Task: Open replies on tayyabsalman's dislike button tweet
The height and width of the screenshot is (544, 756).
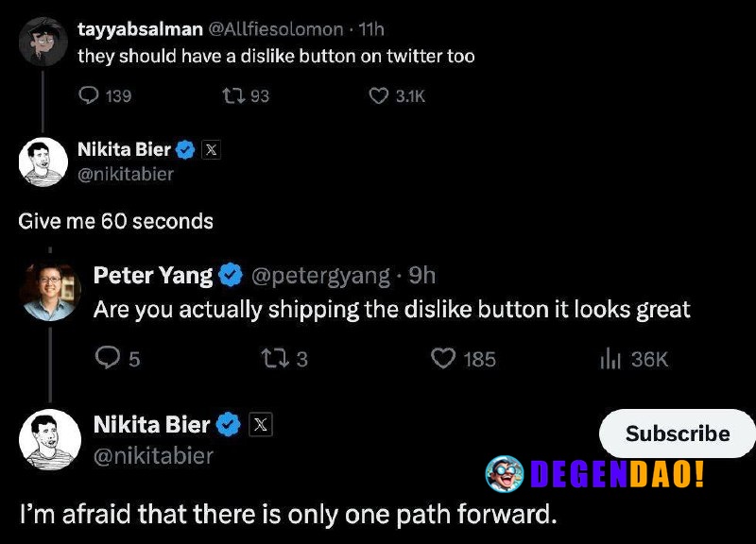Action: click(90, 95)
